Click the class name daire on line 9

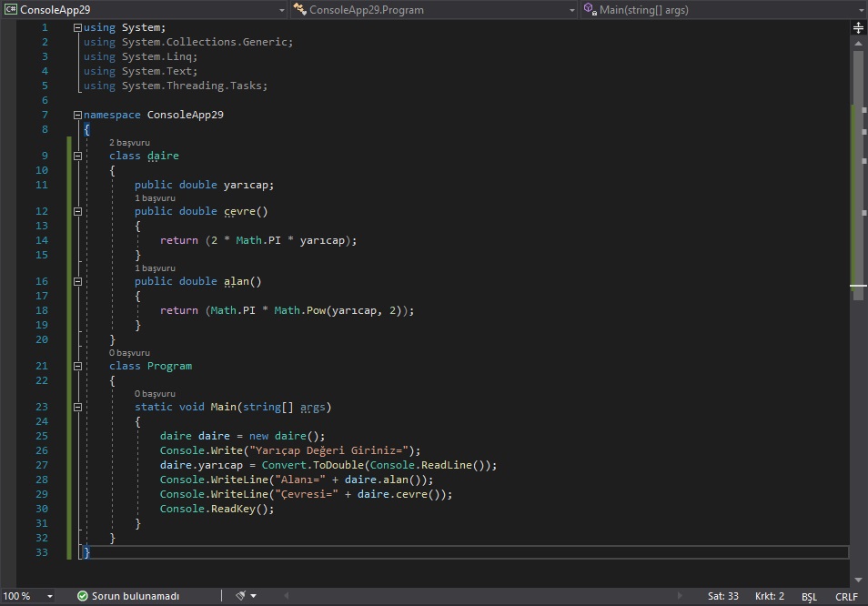pos(163,157)
